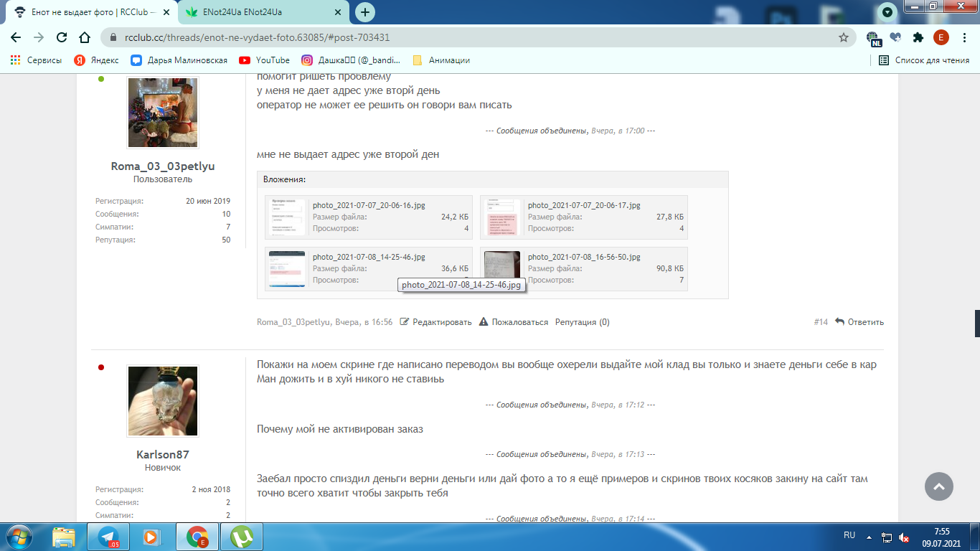Reload the page with refresh icon

pos(62,37)
